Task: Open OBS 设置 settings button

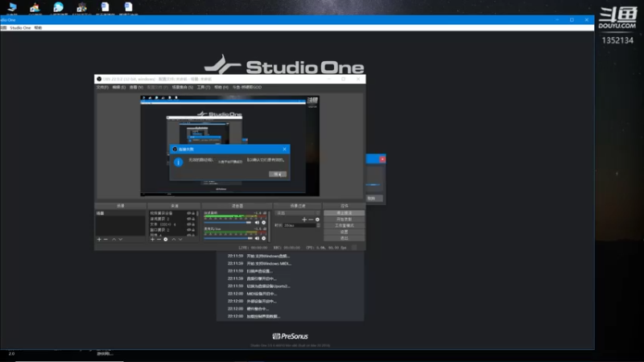Action: (x=345, y=232)
